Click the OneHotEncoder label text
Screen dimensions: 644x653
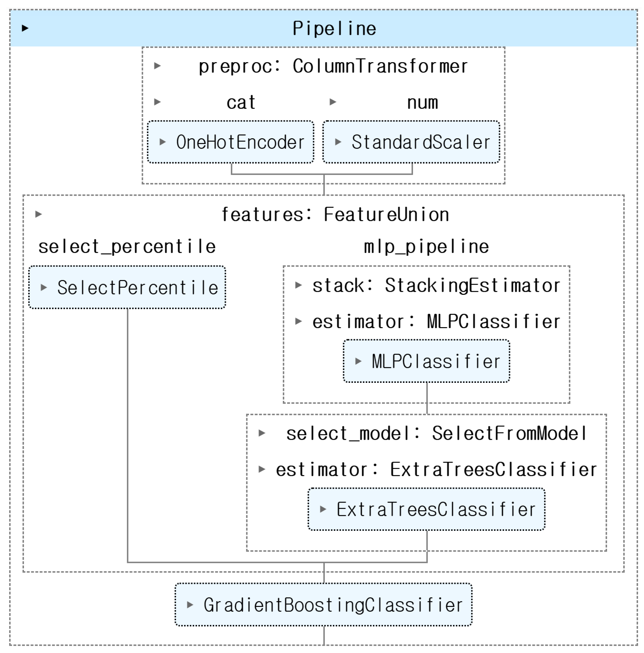[240, 142]
